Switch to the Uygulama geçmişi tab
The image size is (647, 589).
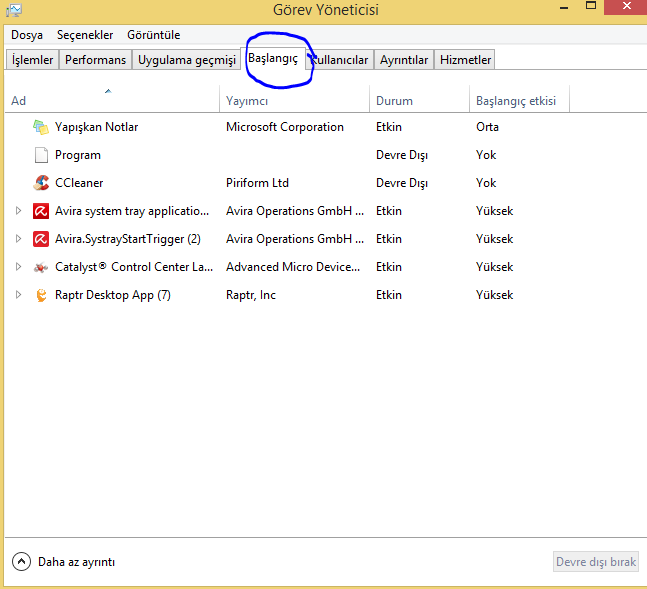coord(187,60)
